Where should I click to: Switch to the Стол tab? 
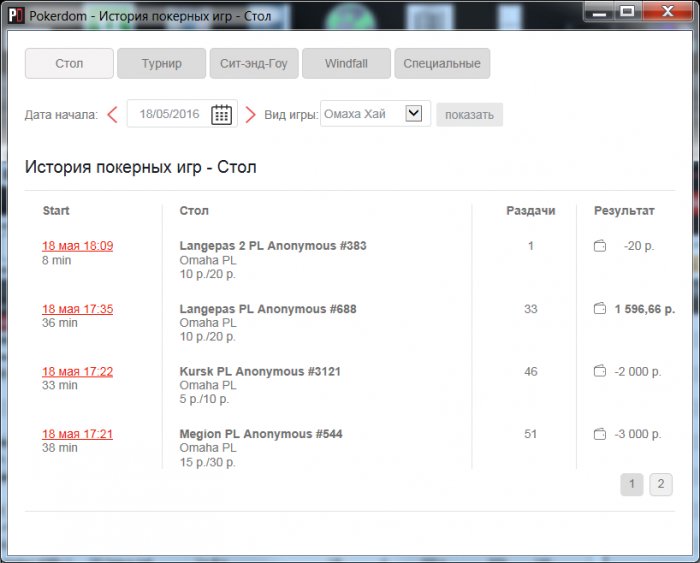69,63
